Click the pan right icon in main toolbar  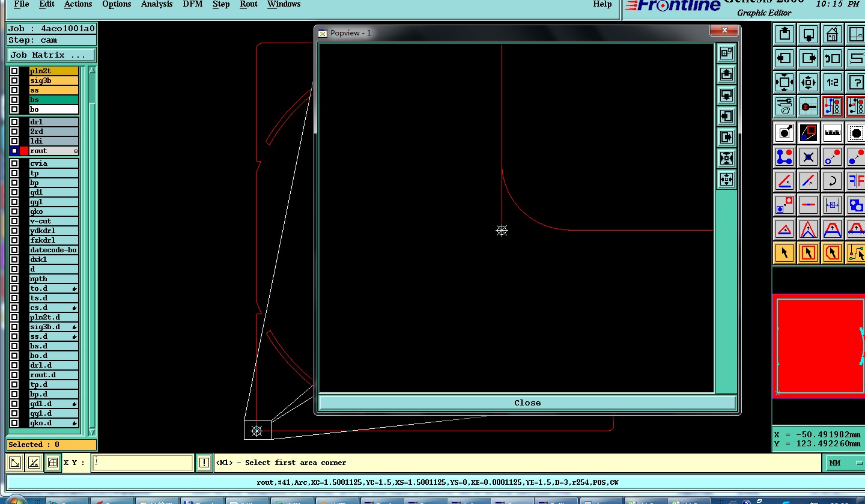(x=809, y=58)
